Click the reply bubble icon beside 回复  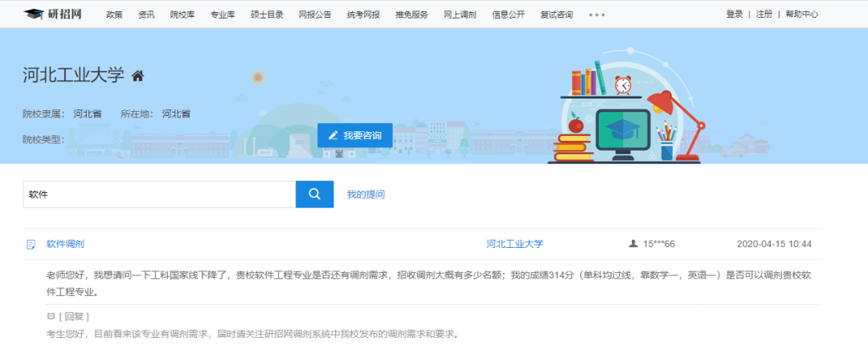(x=51, y=317)
